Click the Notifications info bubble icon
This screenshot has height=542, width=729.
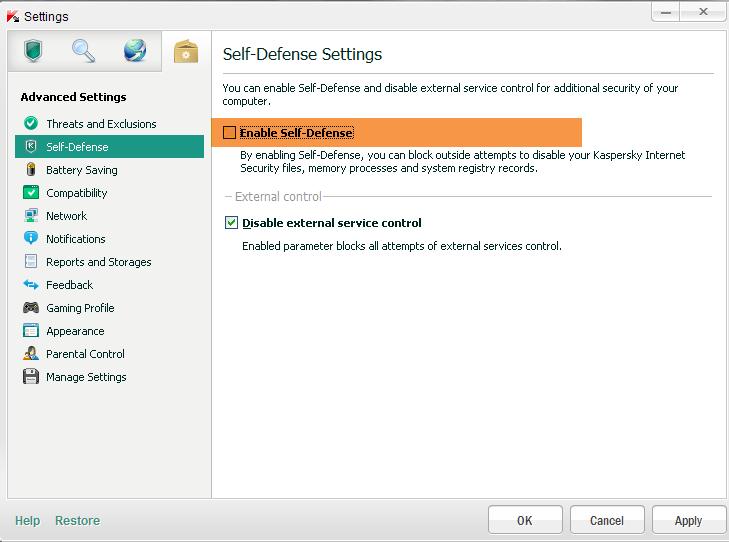pos(31,238)
